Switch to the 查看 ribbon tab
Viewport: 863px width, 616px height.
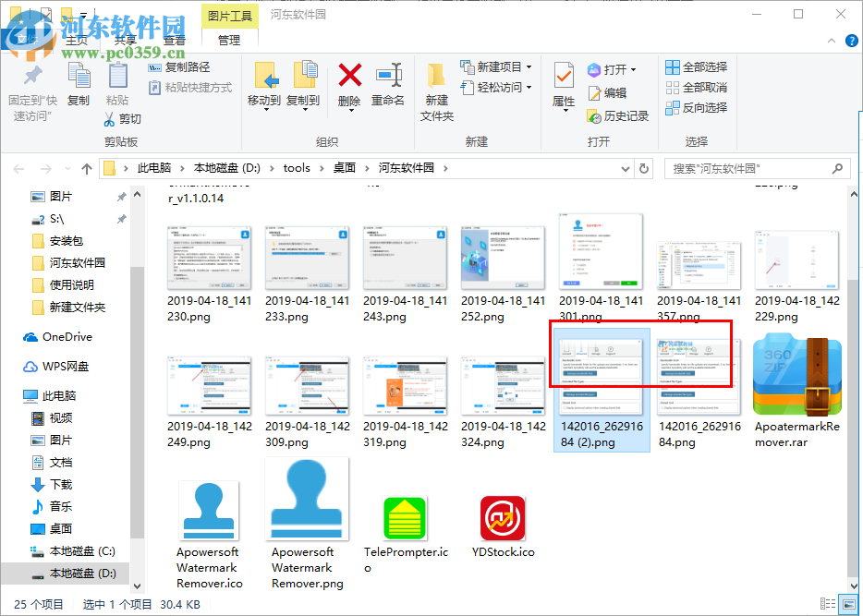(175, 40)
